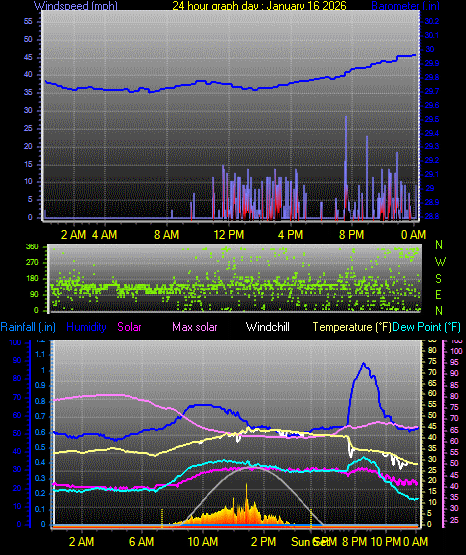
Task: Click the 28.8 barometer scale value
Action: click(431, 216)
